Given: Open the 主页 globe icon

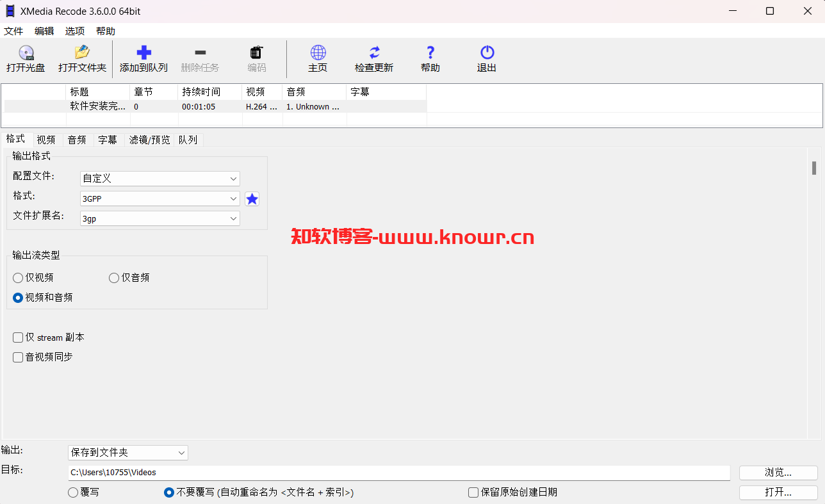Looking at the screenshot, I should [318, 53].
